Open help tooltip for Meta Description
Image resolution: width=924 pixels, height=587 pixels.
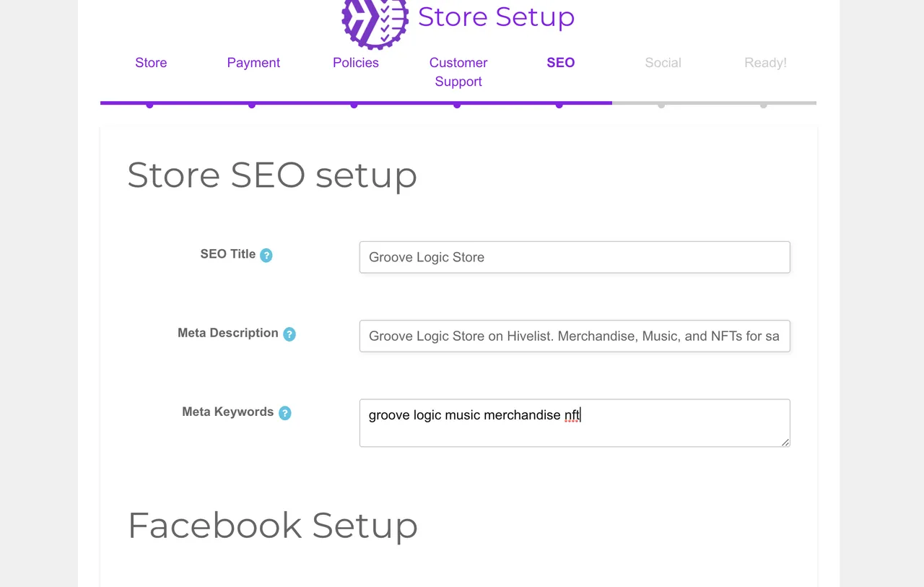point(289,334)
